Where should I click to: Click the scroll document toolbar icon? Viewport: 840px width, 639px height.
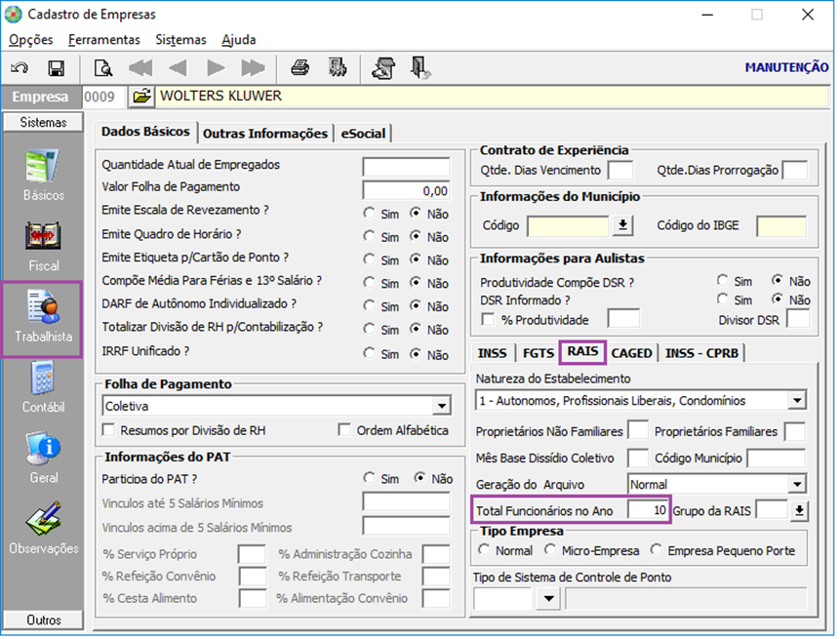point(383,68)
